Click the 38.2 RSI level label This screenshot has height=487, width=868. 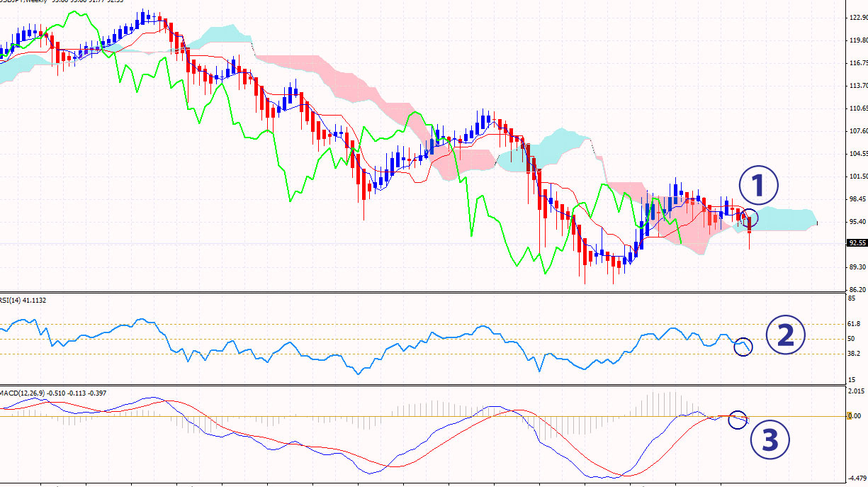855,354
